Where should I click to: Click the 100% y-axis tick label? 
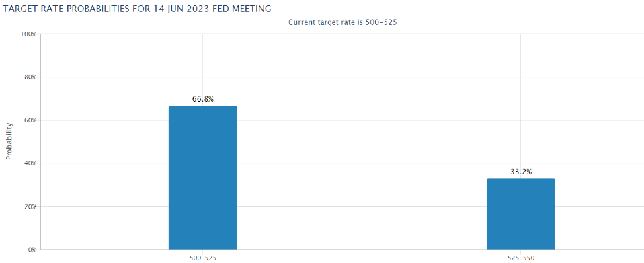[28, 34]
